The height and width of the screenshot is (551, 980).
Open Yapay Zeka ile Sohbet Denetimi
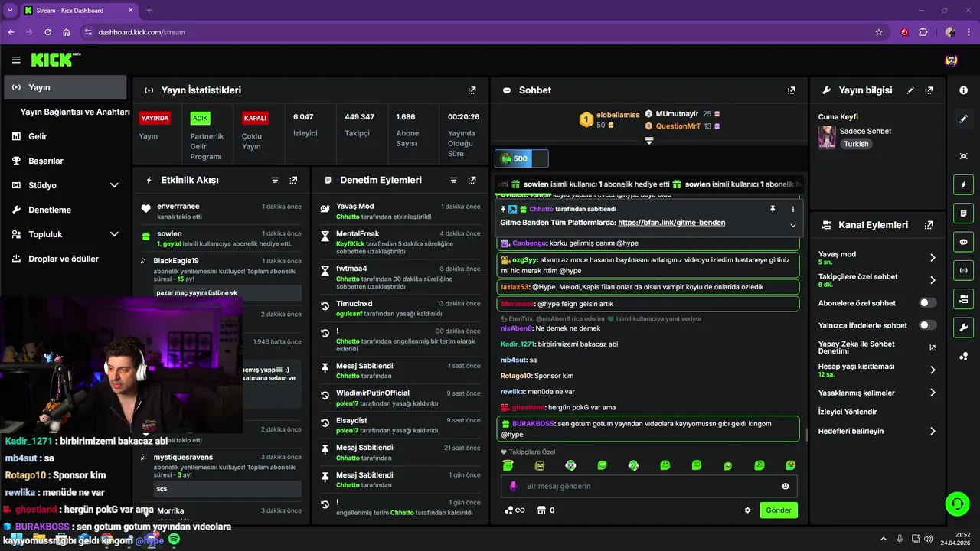click(877, 347)
